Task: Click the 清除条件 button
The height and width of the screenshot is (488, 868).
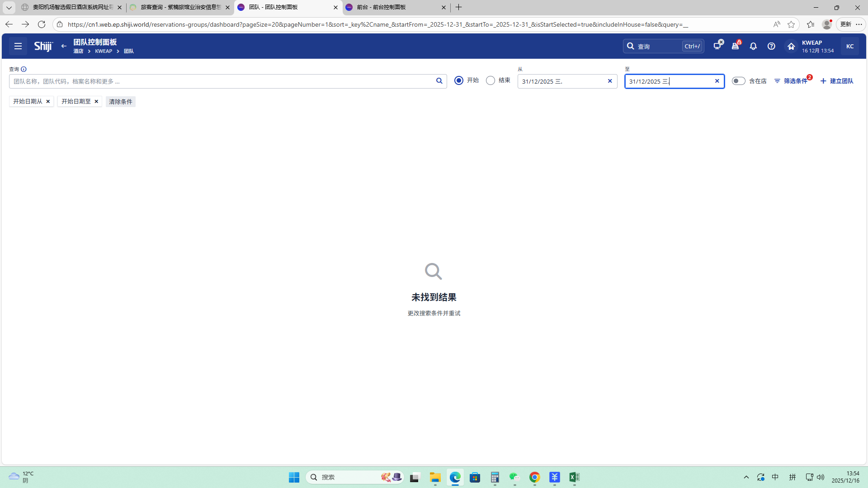Action: pyautogui.click(x=121, y=102)
